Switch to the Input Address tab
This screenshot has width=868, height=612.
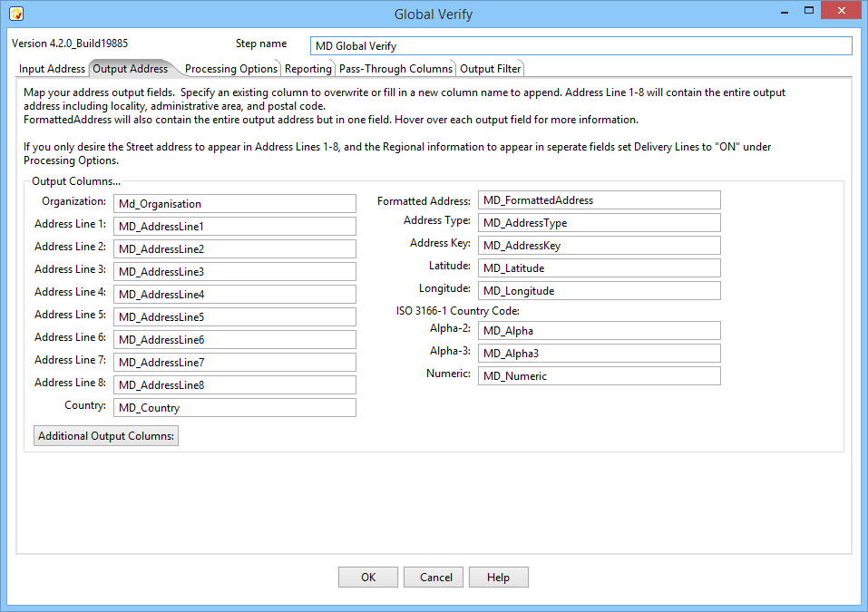pos(53,69)
